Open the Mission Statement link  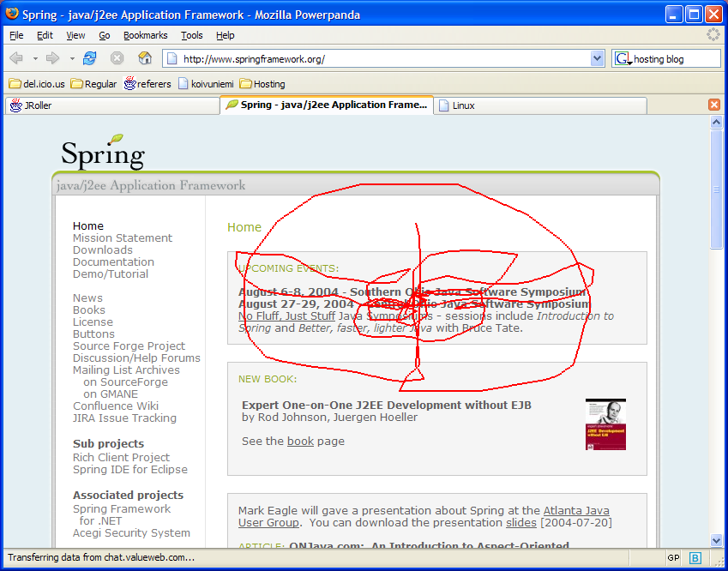pyautogui.click(x=123, y=237)
